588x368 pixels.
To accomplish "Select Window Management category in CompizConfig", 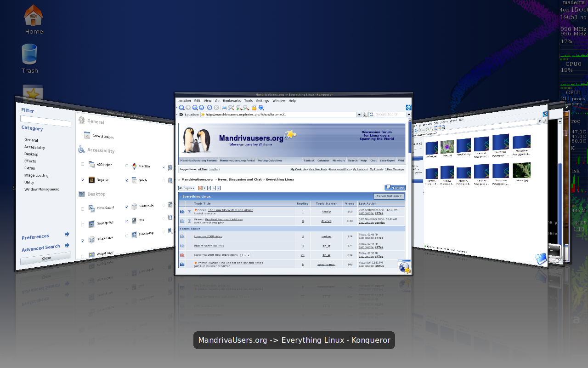I will 42,189.
